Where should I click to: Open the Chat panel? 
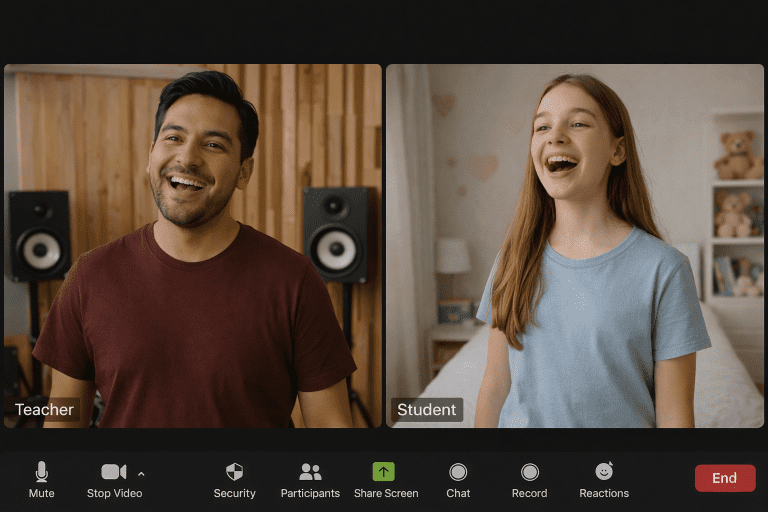coord(458,472)
